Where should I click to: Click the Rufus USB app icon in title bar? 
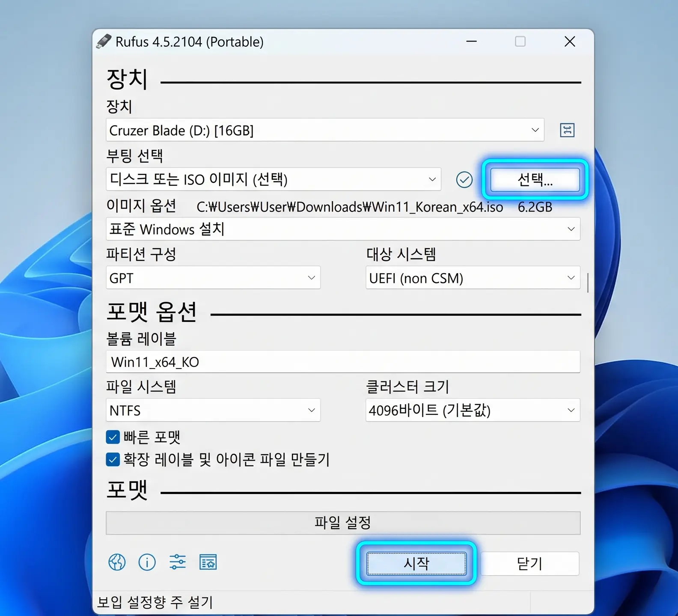pos(104,42)
